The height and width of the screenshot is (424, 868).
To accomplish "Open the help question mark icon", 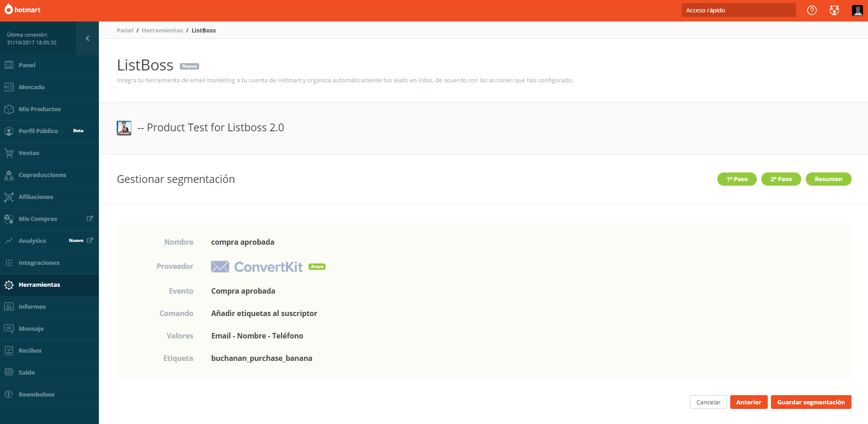I will 812,10.
